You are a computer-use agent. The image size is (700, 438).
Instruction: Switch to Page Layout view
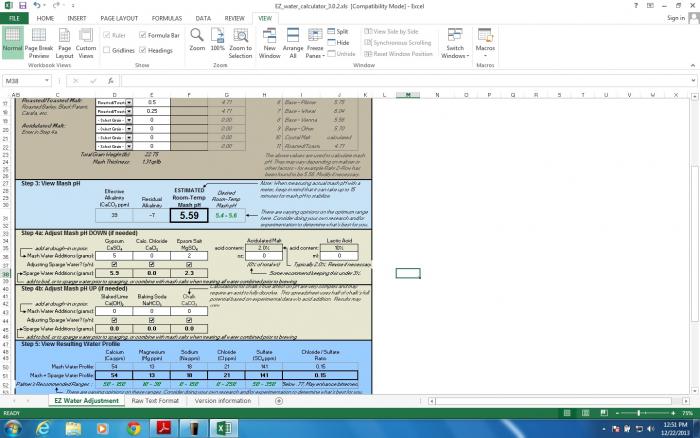64,42
